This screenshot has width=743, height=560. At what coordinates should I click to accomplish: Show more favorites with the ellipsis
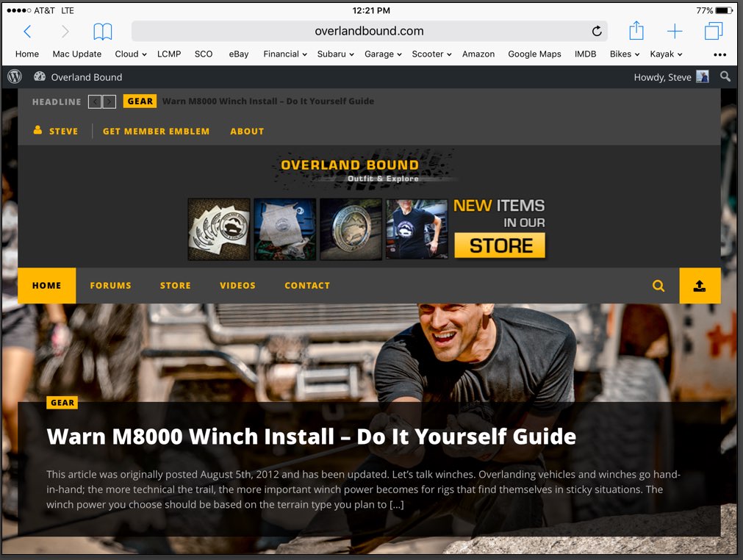click(x=719, y=54)
